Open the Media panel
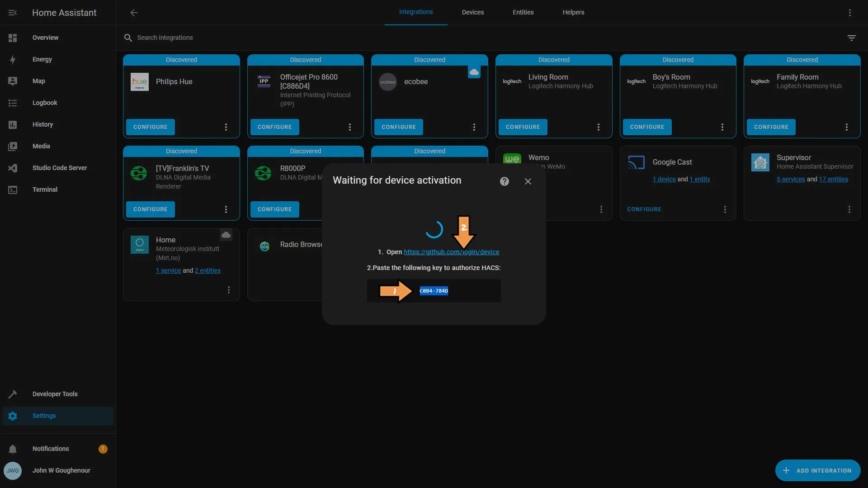 pyautogui.click(x=58, y=146)
